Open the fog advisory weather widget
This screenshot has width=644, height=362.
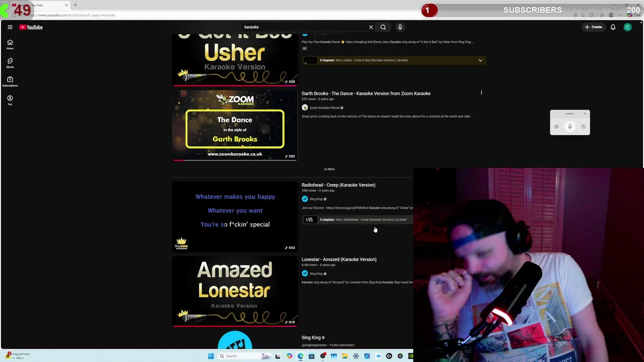click(x=17, y=355)
